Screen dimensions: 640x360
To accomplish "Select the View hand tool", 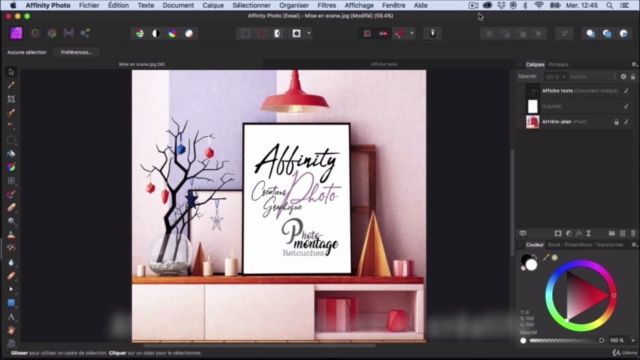I will click(11, 330).
